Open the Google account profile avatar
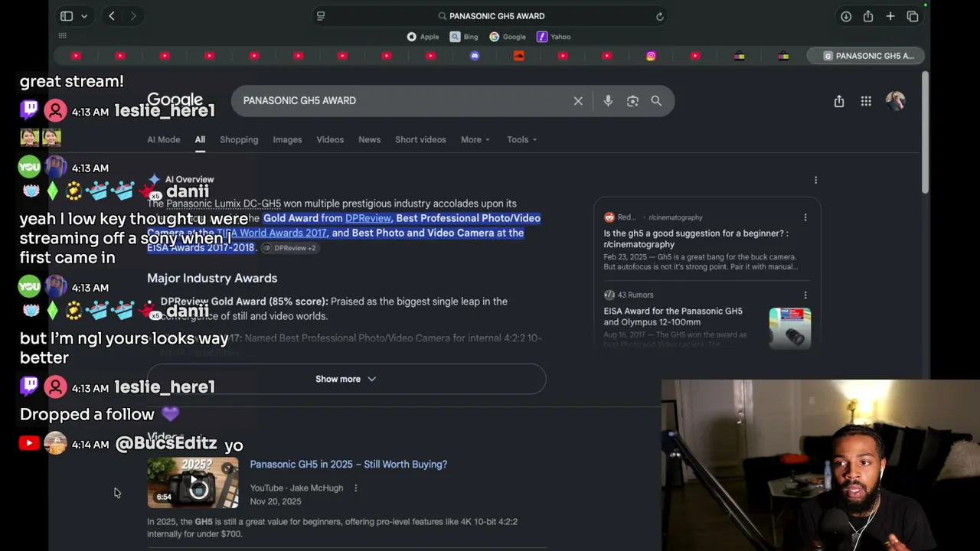The height and width of the screenshot is (551, 980). 895,101
